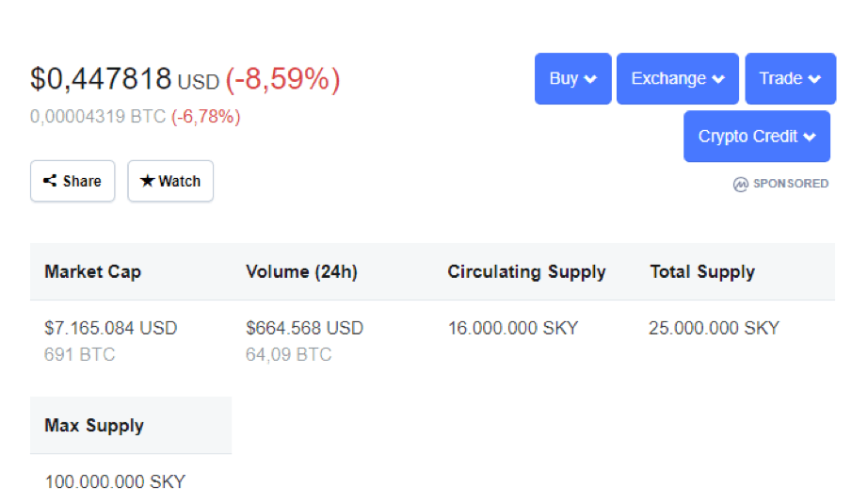Click the chevron on the Buy button
The width and height of the screenshot is (868, 504).
tap(590, 79)
